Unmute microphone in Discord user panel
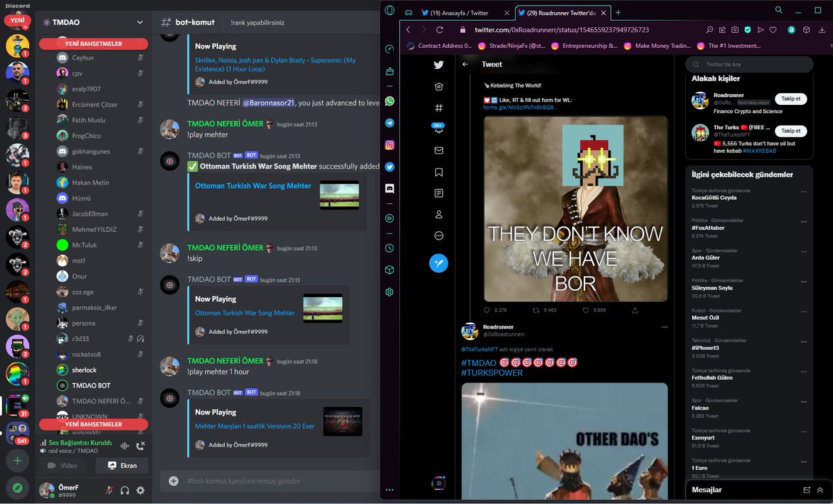This screenshot has width=833, height=504. pos(109,490)
